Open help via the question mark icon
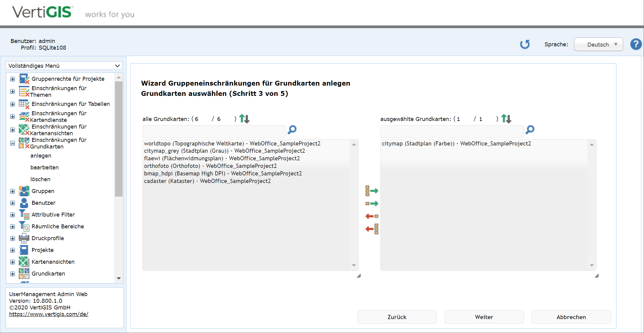 [636, 44]
